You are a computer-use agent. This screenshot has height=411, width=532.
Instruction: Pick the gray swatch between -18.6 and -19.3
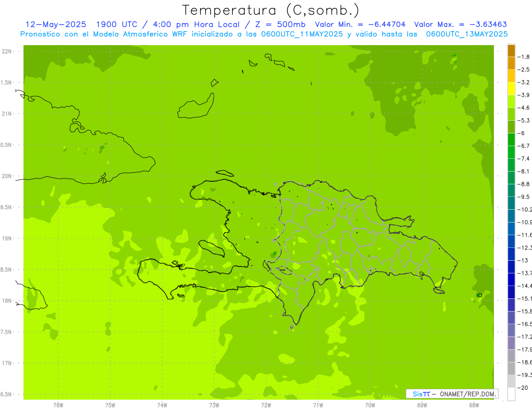click(x=511, y=368)
